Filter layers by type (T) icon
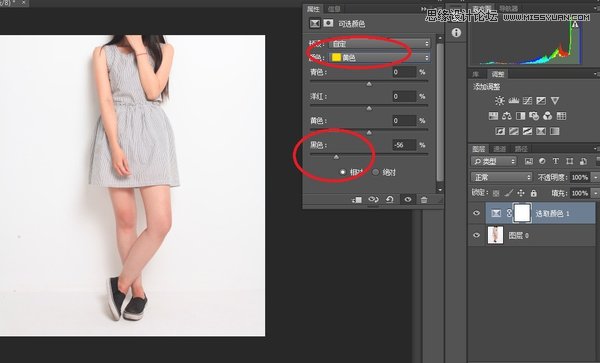Viewport: 600px width, 363px height. click(556, 161)
